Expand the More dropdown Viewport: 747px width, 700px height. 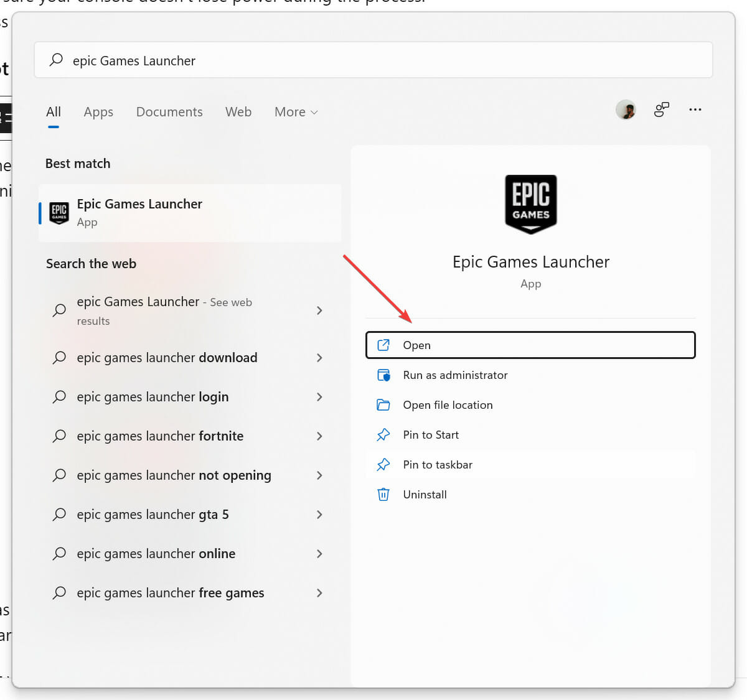click(296, 112)
